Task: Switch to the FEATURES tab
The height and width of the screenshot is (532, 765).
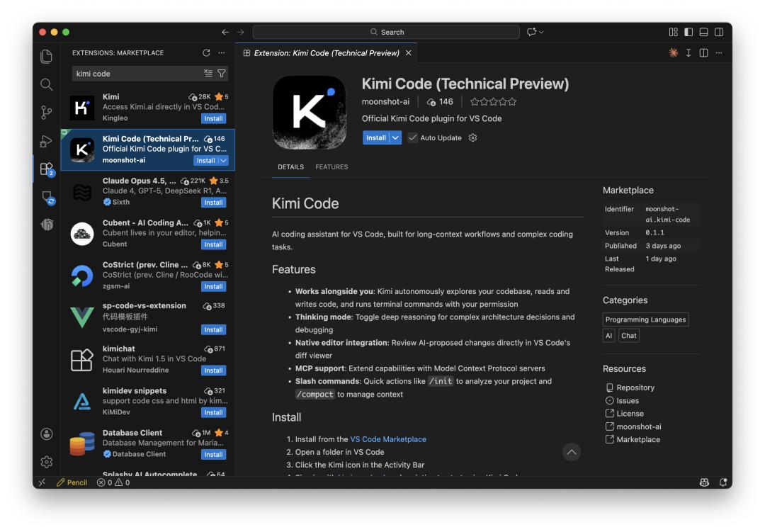Action: point(331,167)
